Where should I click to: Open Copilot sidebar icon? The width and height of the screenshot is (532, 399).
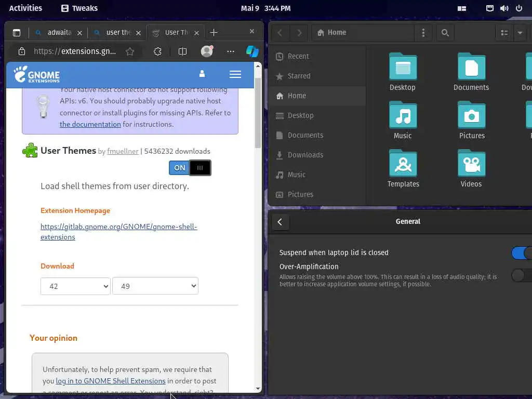(252, 51)
